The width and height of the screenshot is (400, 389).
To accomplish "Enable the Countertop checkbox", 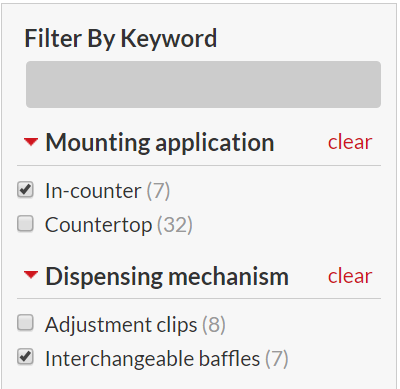I will tap(25, 223).
